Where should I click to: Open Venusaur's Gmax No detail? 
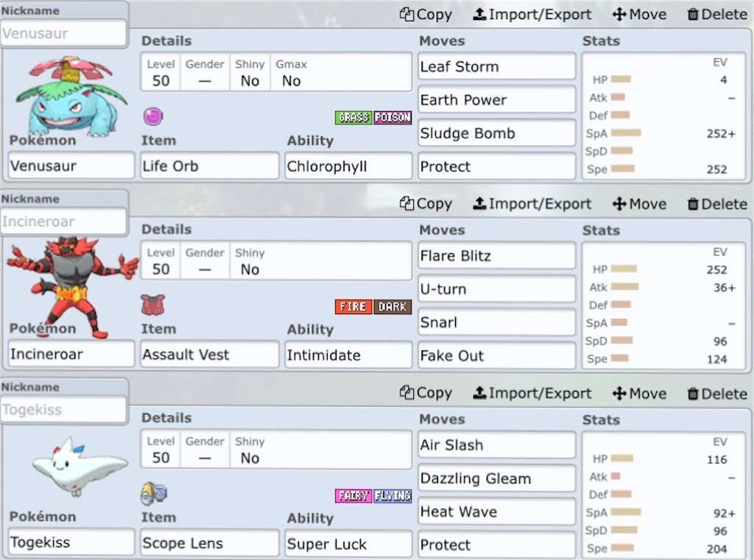pyautogui.click(x=292, y=73)
